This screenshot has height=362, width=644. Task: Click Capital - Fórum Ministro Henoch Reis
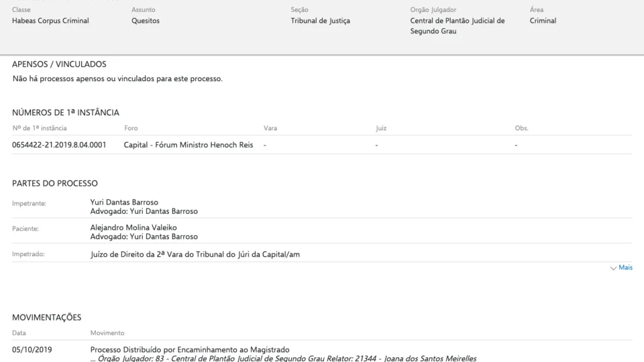pos(189,145)
